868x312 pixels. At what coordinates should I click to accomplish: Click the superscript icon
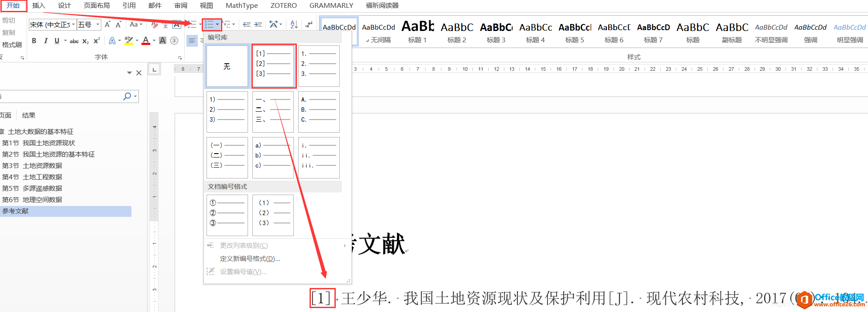pyautogui.click(x=97, y=41)
